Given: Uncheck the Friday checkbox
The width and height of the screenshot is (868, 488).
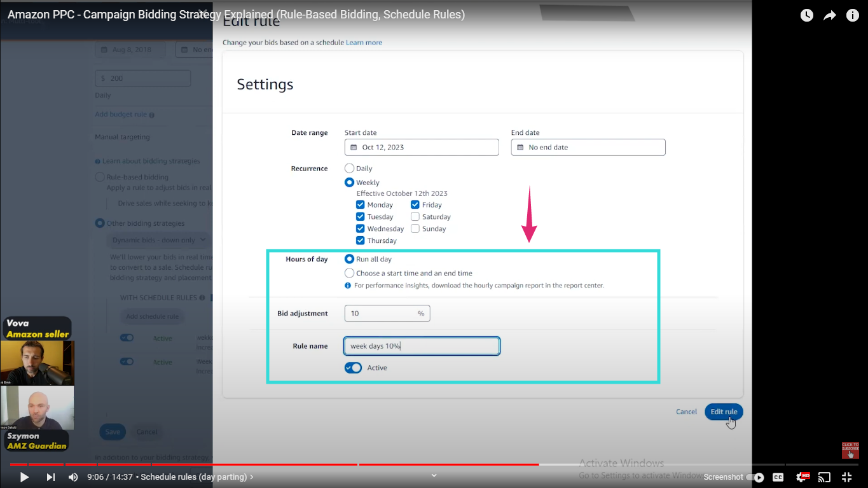Looking at the screenshot, I should 415,205.
